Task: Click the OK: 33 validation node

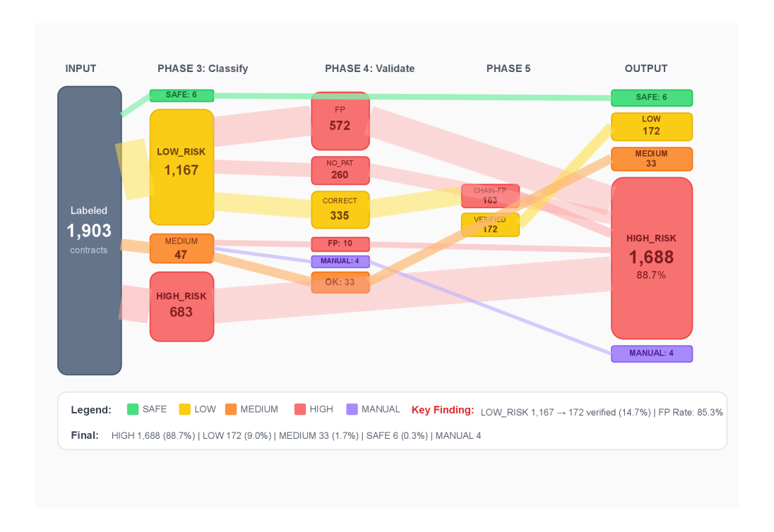Action: [x=340, y=282]
